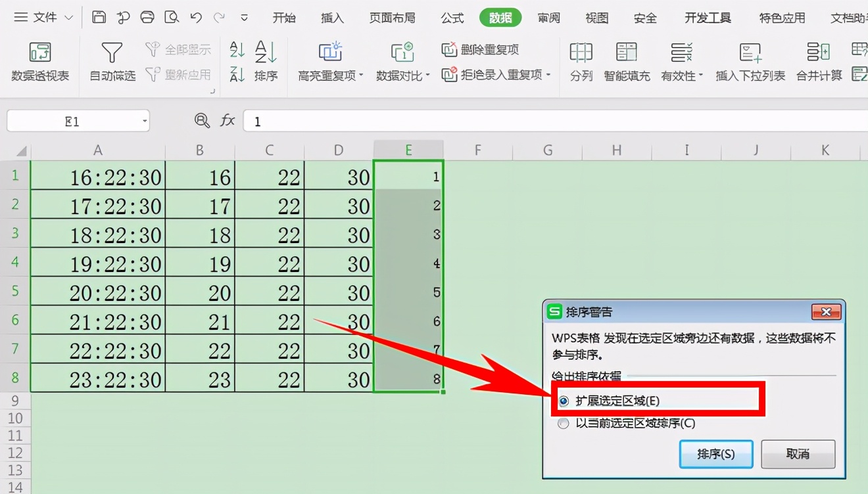This screenshot has height=494, width=868.
Task: Click the ascending sort A-Z icon
Action: point(237,49)
